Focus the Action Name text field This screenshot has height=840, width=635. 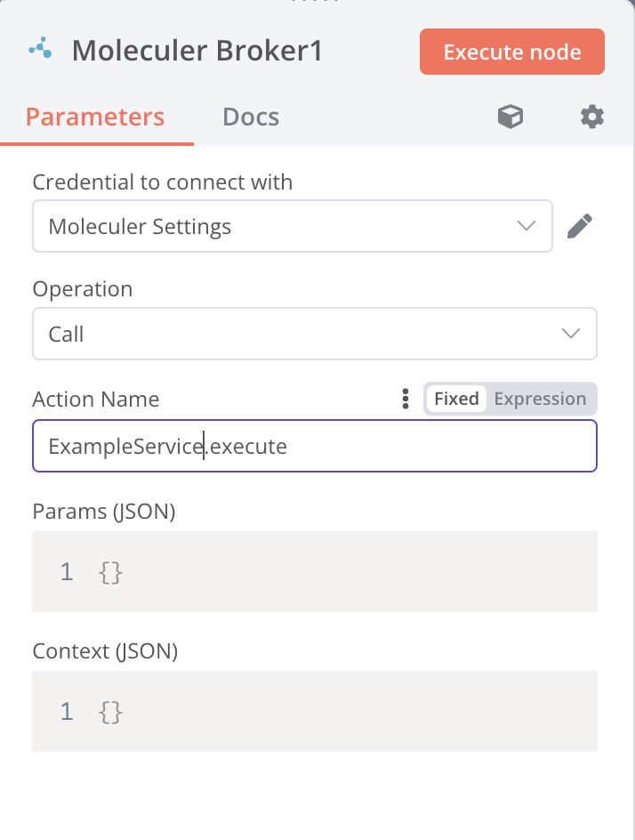pyautogui.click(x=315, y=446)
